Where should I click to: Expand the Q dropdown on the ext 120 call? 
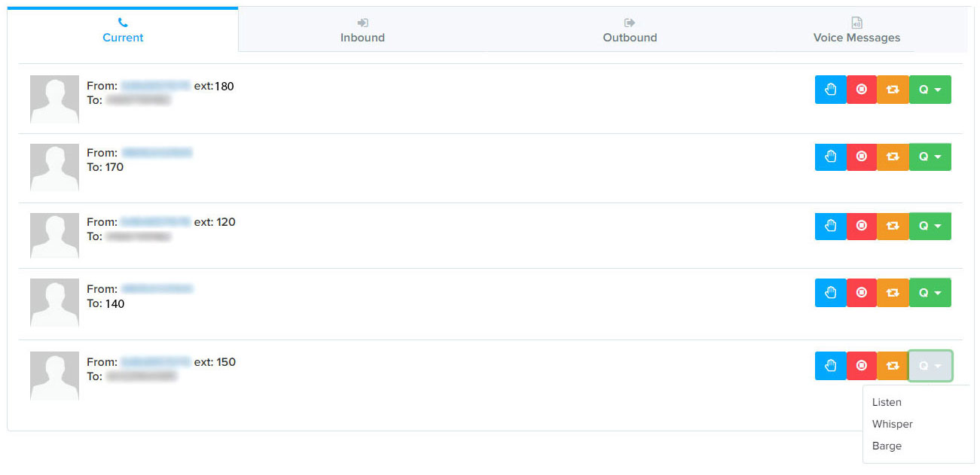930,226
